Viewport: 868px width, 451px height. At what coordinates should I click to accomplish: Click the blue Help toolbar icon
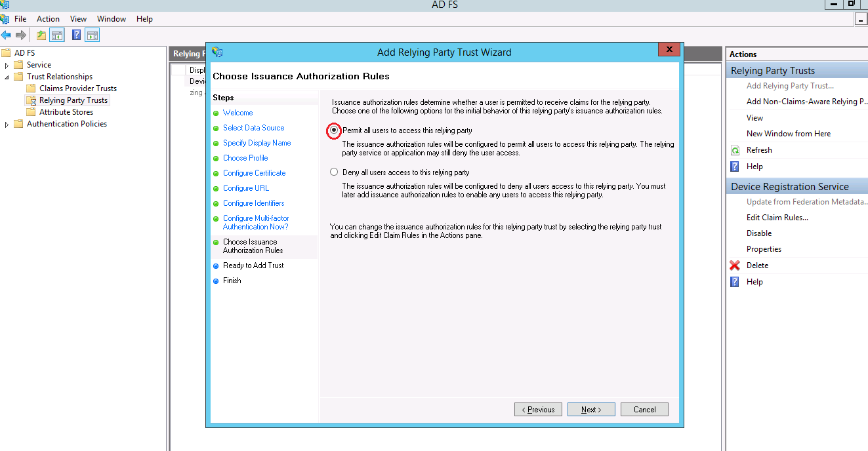coord(77,35)
